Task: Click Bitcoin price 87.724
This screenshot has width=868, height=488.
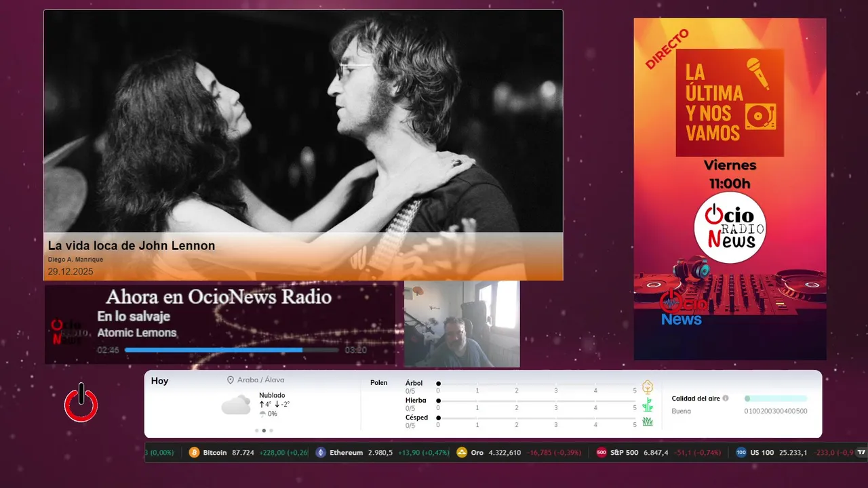Action: click(x=243, y=453)
